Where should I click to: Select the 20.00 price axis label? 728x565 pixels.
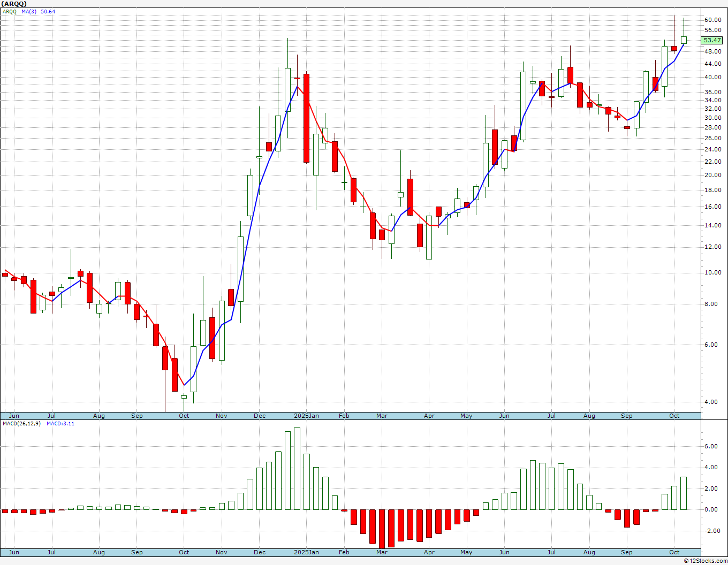click(712, 175)
